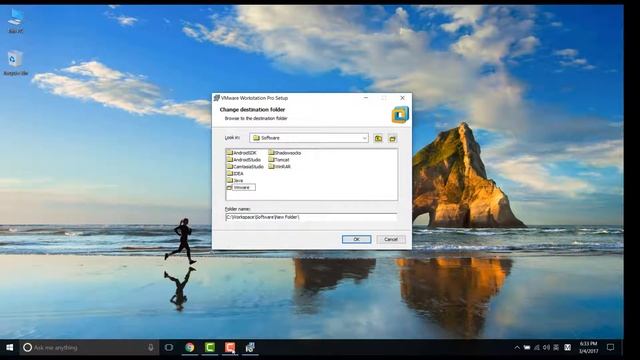This screenshot has height=360, width=640.
Task: Click the volume speaker tray icon
Action: 547,347
